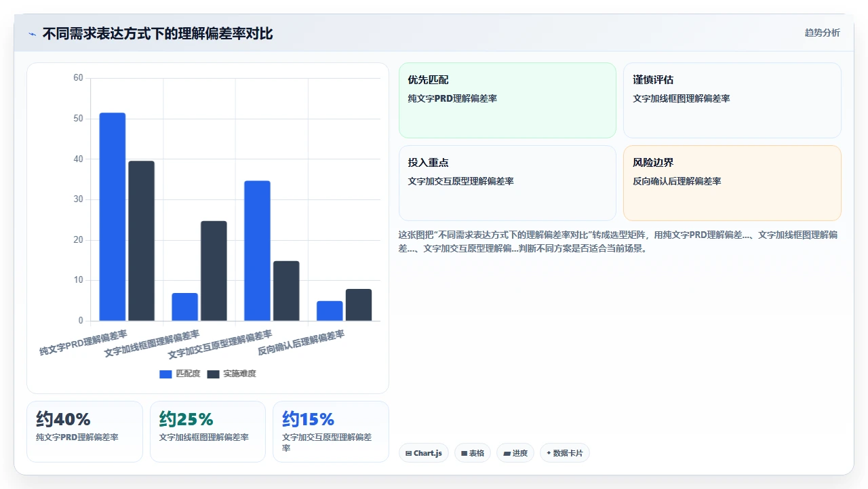Screen dimensions: 868x489
Task: Toggle the 匹配度 legend swatch
Action: (166, 374)
